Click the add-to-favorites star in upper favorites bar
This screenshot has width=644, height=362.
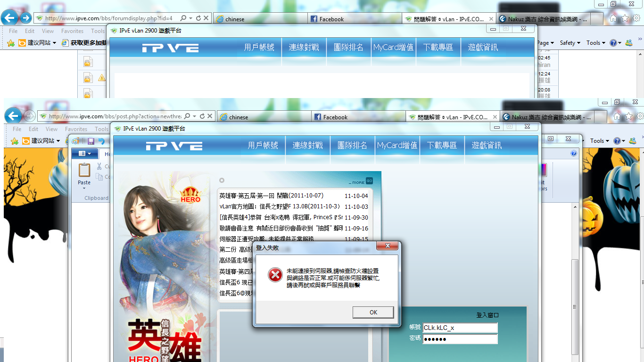pos(11,43)
